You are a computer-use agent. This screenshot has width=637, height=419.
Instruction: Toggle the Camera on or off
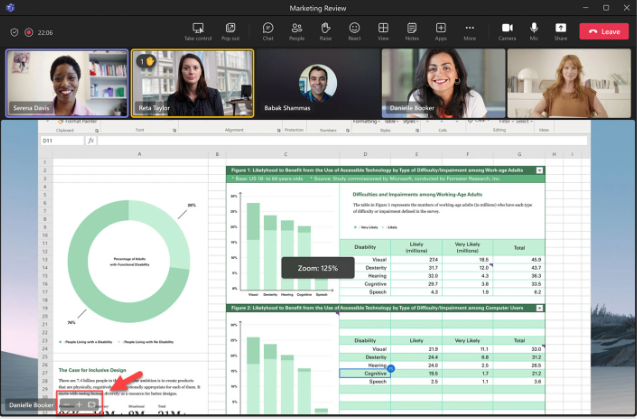[x=507, y=30]
